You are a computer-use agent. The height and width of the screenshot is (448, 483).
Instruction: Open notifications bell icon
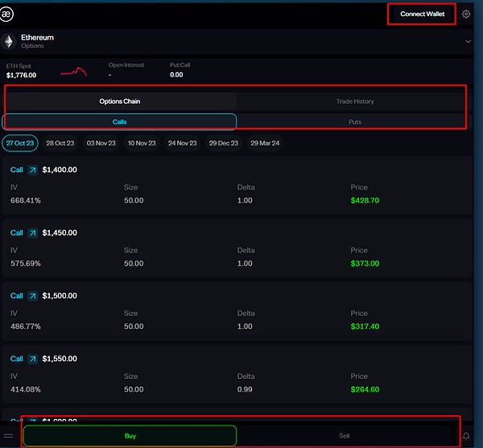[466, 436]
